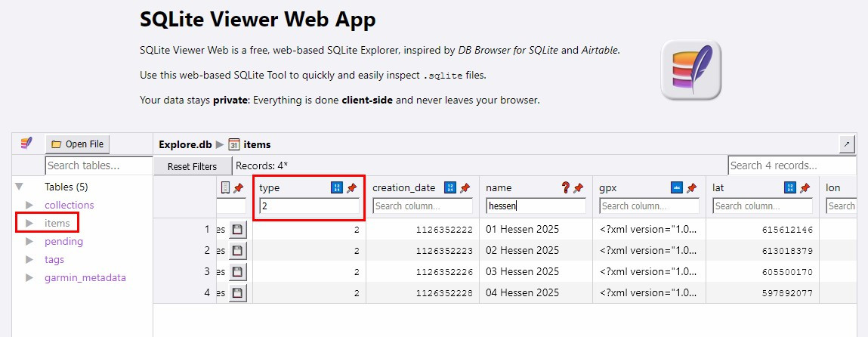868x337 pixels.
Task: Click the numeric icon beside creation_date
Action: click(450, 188)
